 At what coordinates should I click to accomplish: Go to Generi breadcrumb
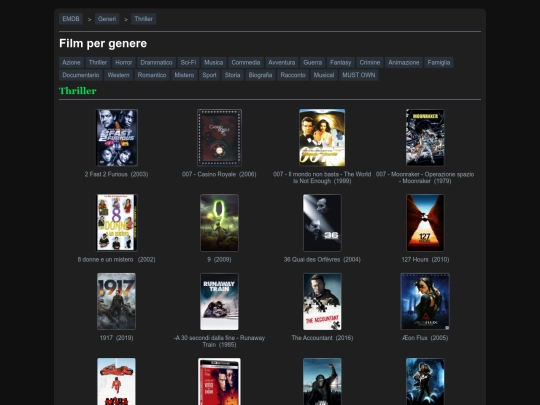coord(107,19)
